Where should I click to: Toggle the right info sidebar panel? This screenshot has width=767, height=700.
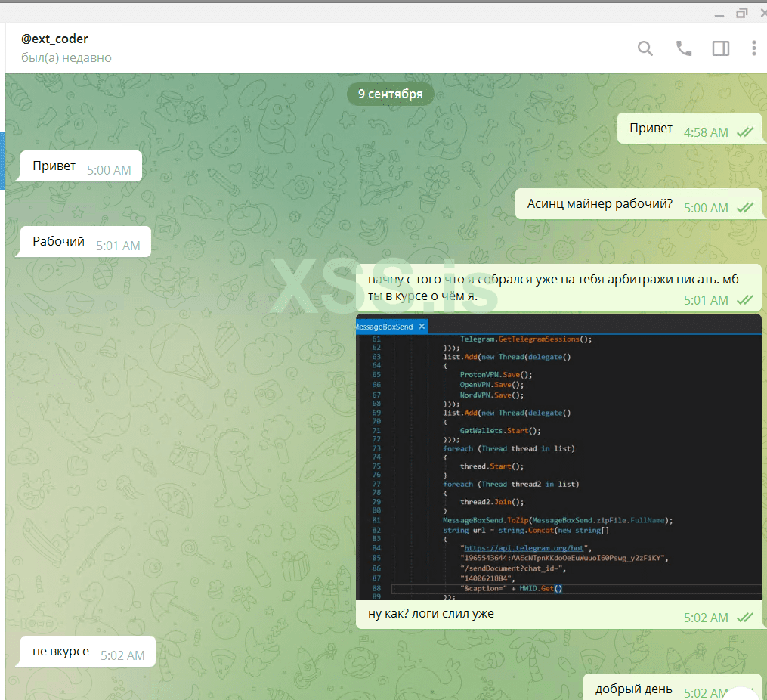click(721, 48)
